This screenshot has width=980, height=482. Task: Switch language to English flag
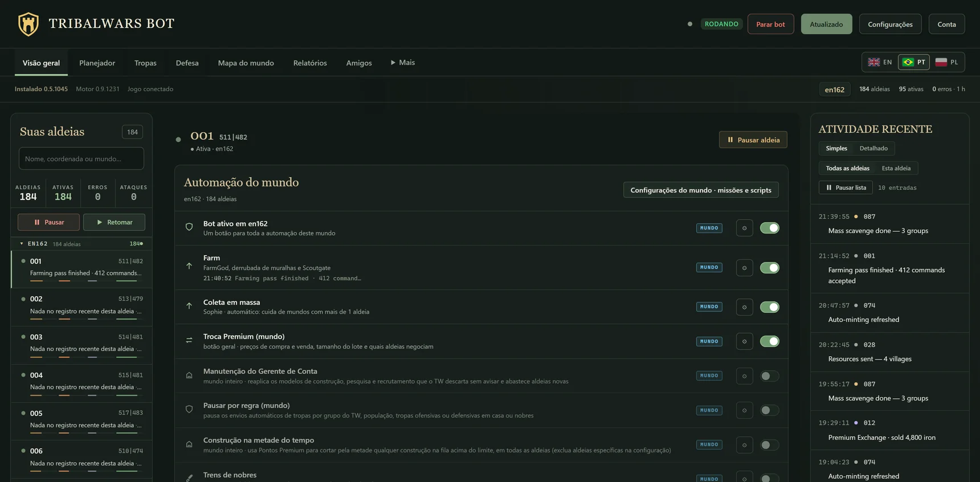[x=880, y=62]
